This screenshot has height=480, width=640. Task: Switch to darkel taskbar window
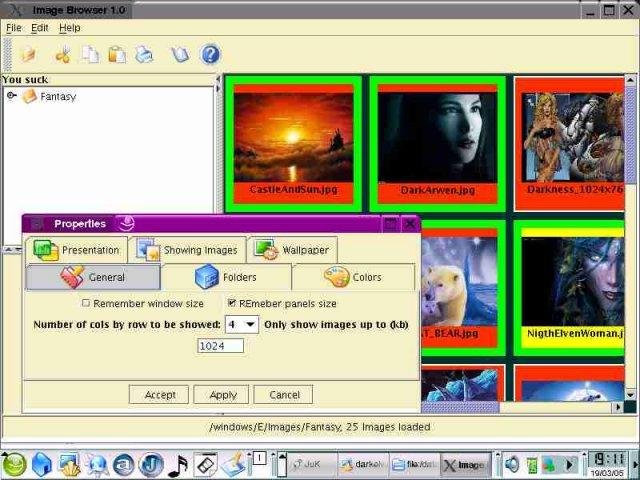[x=363, y=464]
